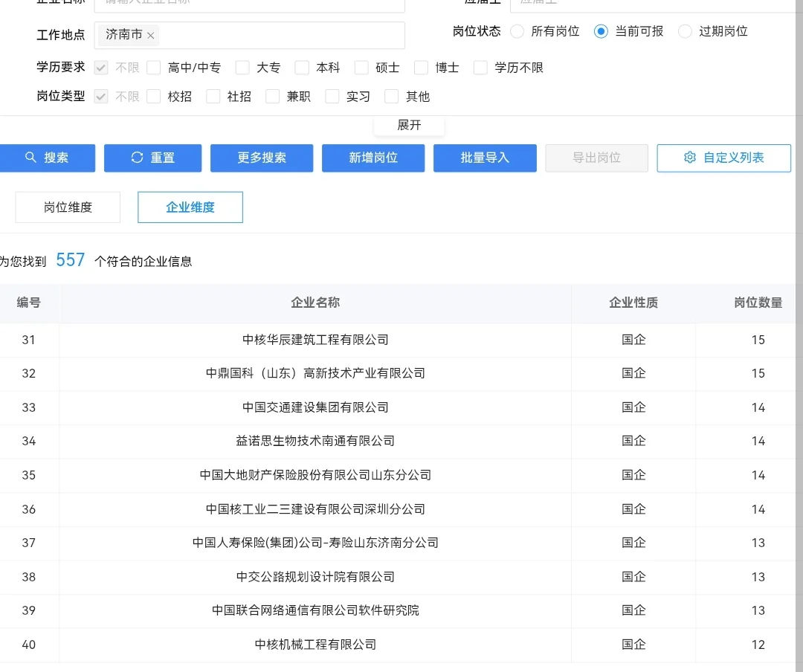Viewport: 803px width, 672px height.
Task: Click the 企业名称 column header
Action: point(315,303)
